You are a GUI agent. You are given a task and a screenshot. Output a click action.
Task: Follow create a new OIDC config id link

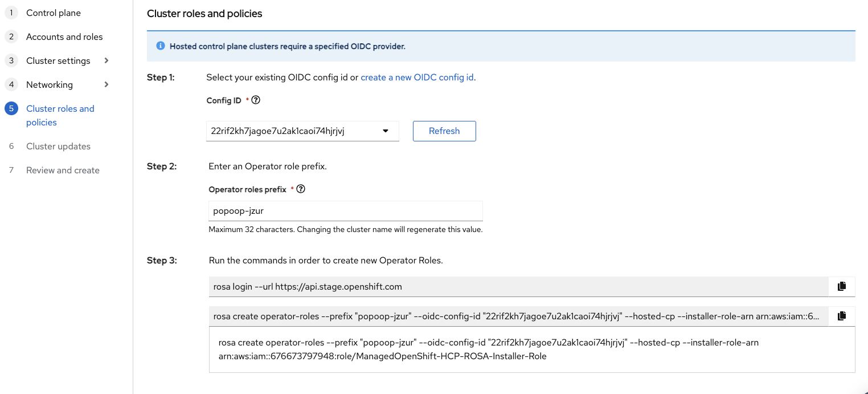click(417, 77)
